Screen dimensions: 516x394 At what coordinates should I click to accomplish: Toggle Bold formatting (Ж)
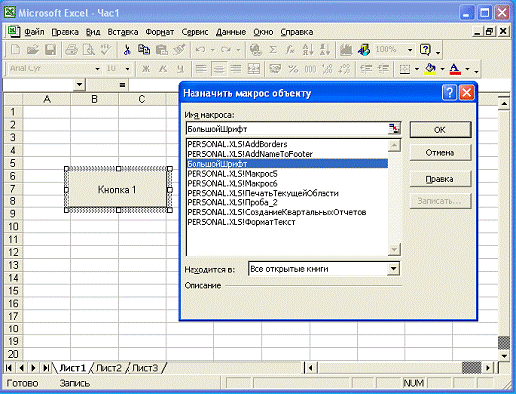[146, 69]
